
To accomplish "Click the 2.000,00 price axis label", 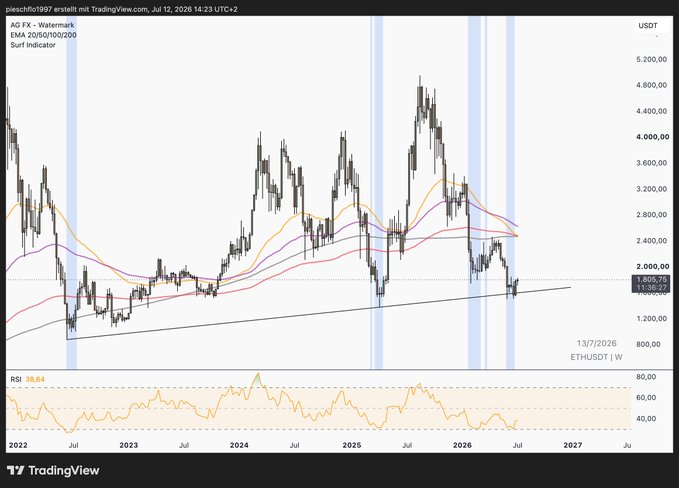I will (651, 267).
